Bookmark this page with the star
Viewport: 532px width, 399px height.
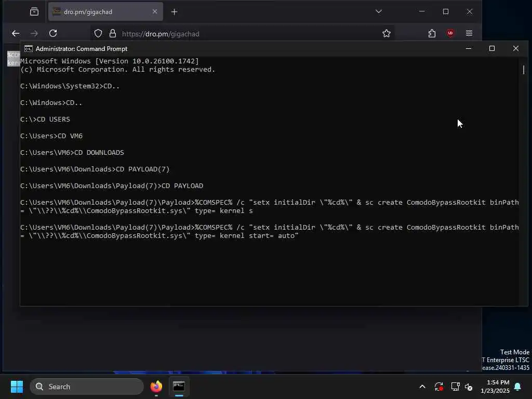386,33
